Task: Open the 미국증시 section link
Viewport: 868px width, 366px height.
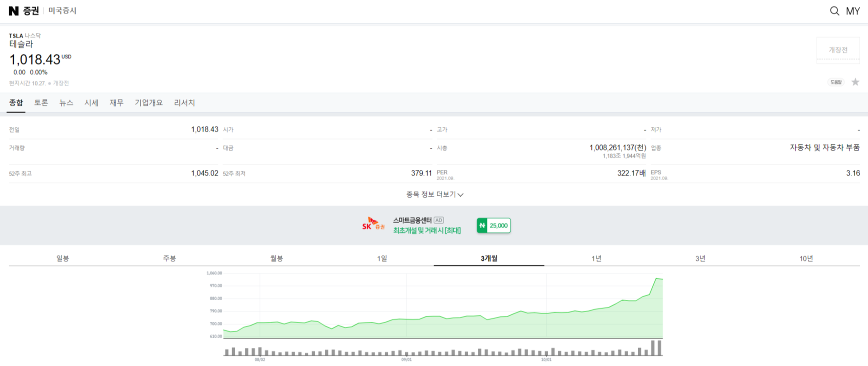Action: [62, 10]
